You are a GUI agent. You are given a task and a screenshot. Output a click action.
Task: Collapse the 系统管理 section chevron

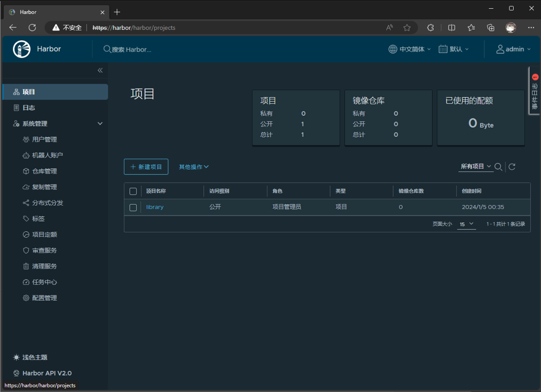pyautogui.click(x=100, y=123)
